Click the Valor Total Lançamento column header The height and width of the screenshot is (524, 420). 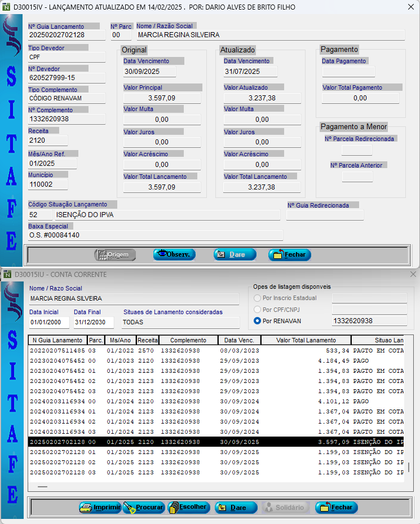pos(307,340)
